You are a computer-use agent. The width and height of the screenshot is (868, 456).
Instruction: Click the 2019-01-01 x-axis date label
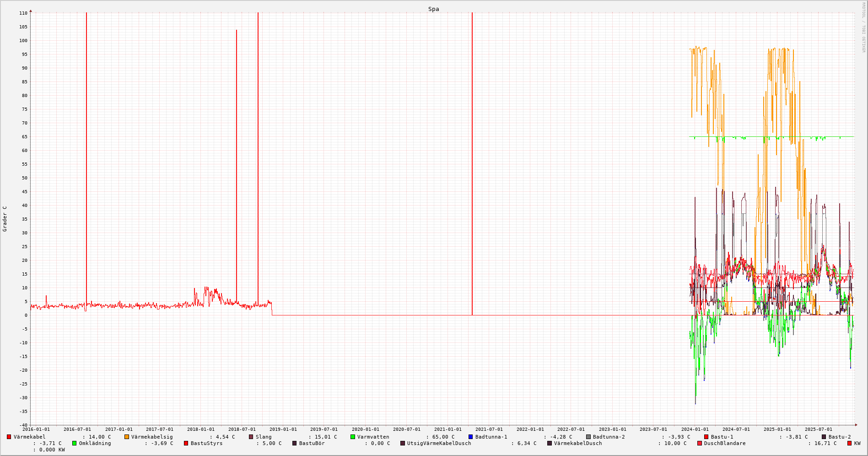[283, 429]
